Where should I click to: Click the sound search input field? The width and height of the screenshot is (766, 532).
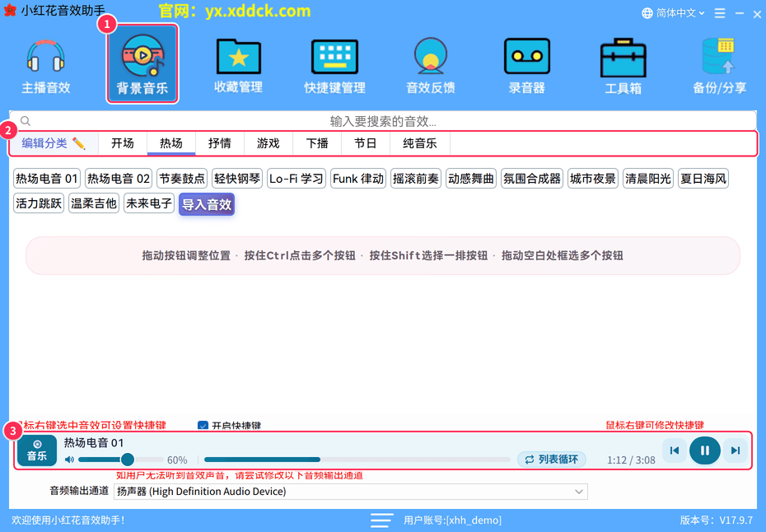383,121
